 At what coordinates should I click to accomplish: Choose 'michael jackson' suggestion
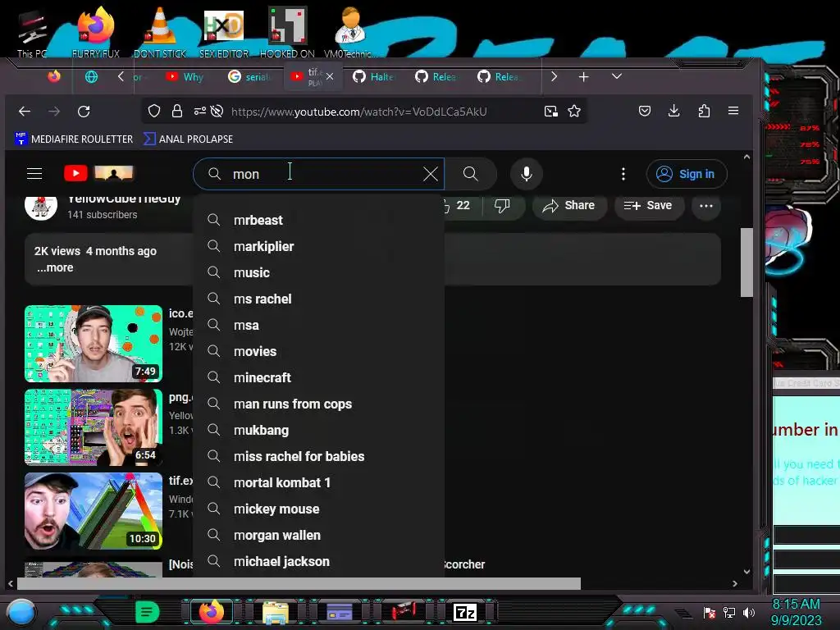tap(318, 561)
